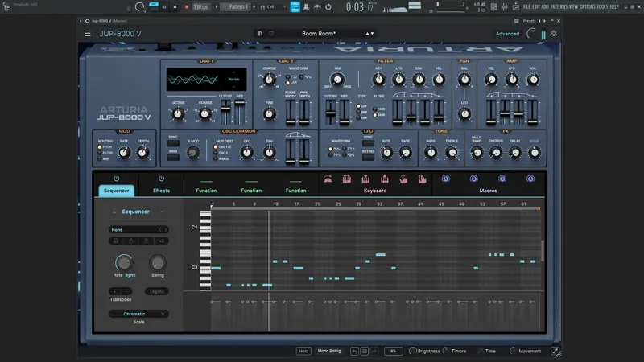The width and height of the screenshot is (644, 362).
Task: Click the Legato button
Action: click(x=157, y=291)
